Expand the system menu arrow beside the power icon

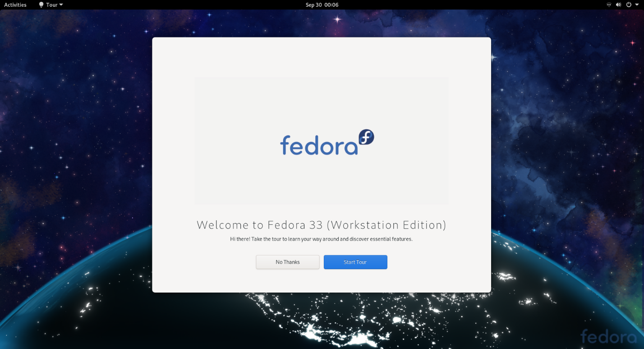click(x=637, y=5)
